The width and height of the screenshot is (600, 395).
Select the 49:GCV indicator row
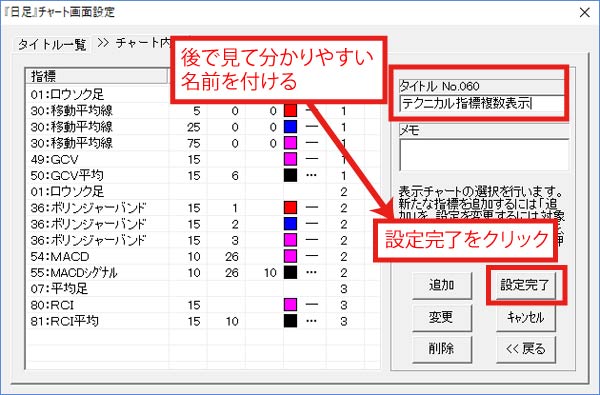(203, 160)
